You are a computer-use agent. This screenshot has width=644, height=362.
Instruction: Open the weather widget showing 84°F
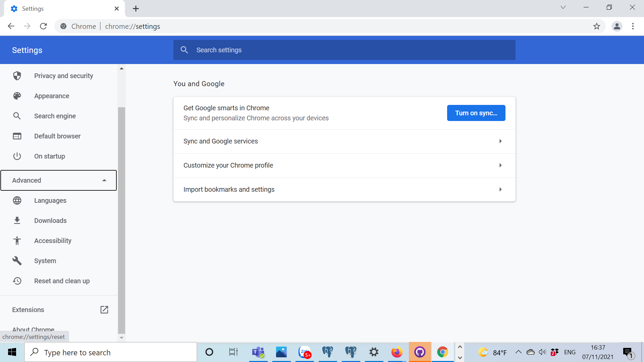[x=492, y=352]
